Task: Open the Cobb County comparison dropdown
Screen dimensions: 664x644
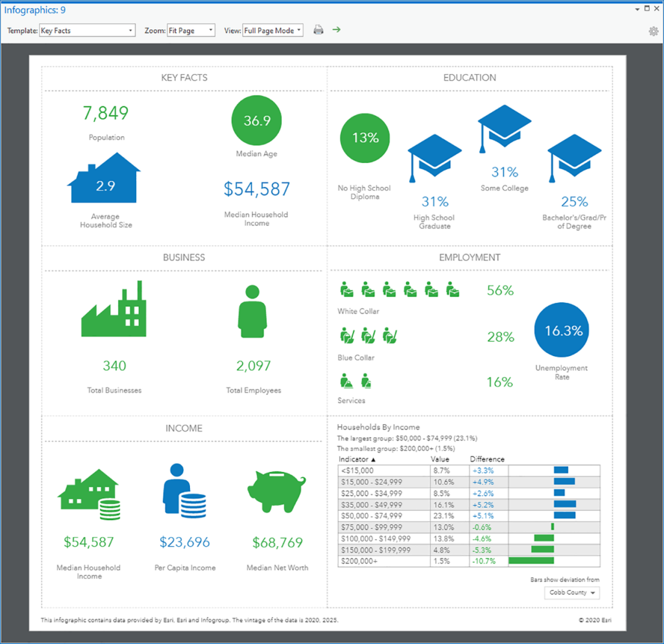Action: coord(574,593)
